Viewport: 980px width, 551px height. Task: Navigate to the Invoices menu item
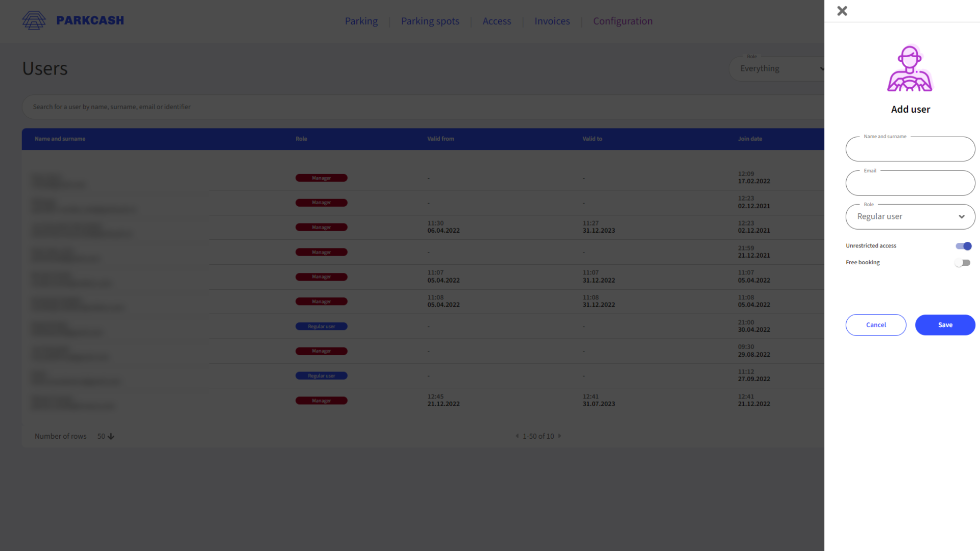pyautogui.click(x=552, y=21)
